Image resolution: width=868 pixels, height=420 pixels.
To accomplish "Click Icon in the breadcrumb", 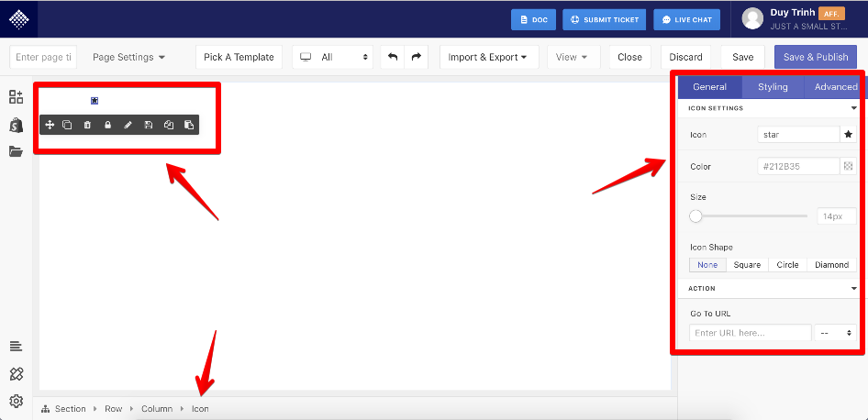I will (x=200, y=409).
